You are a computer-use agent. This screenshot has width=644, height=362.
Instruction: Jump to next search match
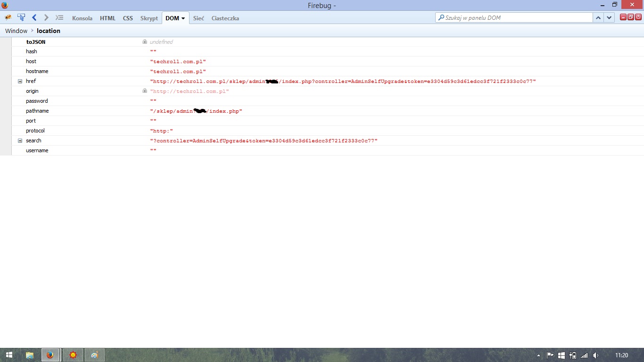pos(609,17)
